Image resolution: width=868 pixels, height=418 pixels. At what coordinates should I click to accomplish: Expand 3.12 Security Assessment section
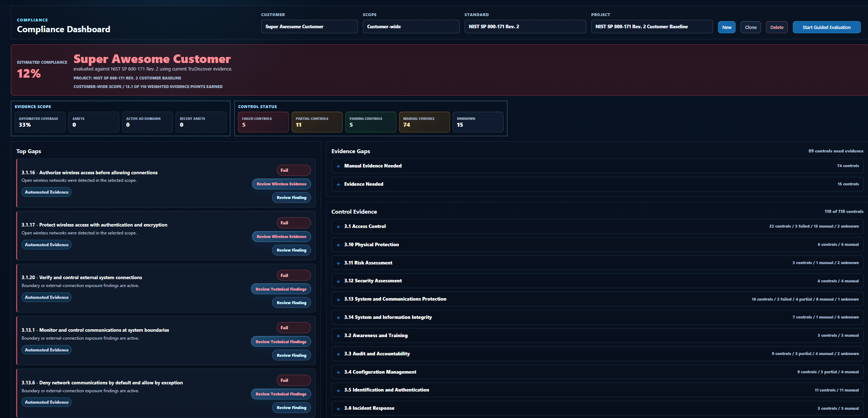tap(597, 281)
